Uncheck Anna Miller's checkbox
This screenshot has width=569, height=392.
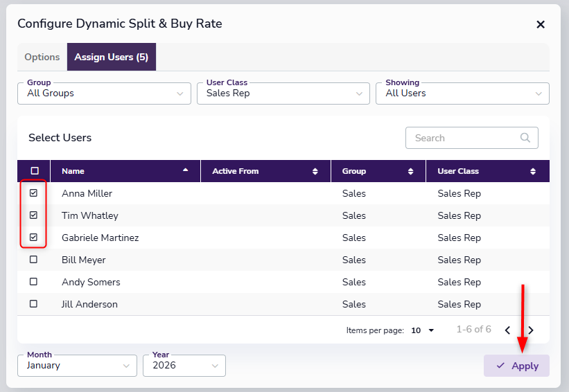tap(33, 193)
